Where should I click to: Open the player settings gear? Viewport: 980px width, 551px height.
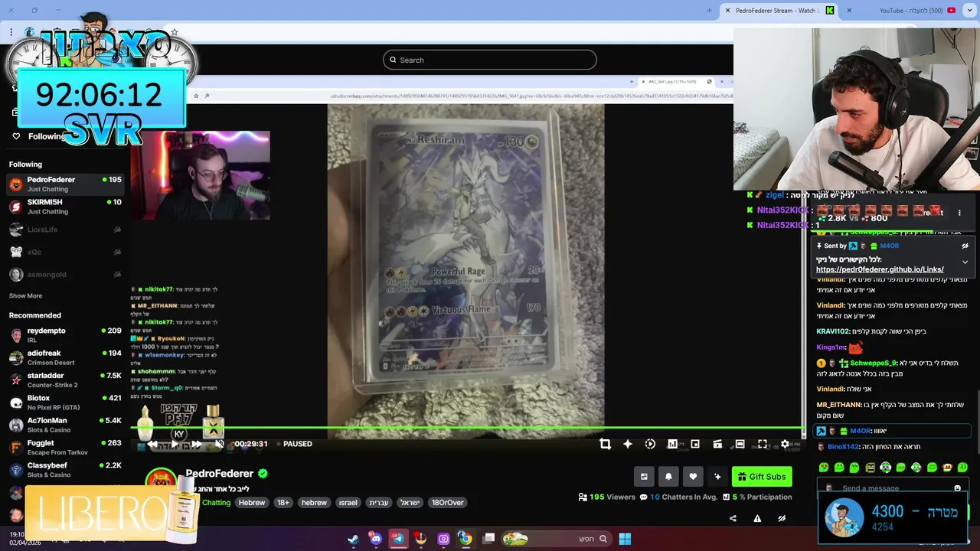[x=785, y=444]
